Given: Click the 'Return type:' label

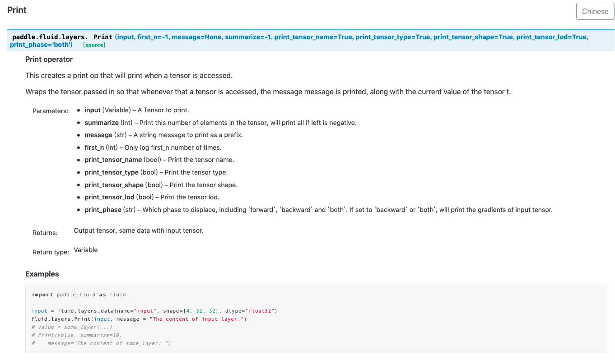Looking at the screenshot, I should 51,252.
